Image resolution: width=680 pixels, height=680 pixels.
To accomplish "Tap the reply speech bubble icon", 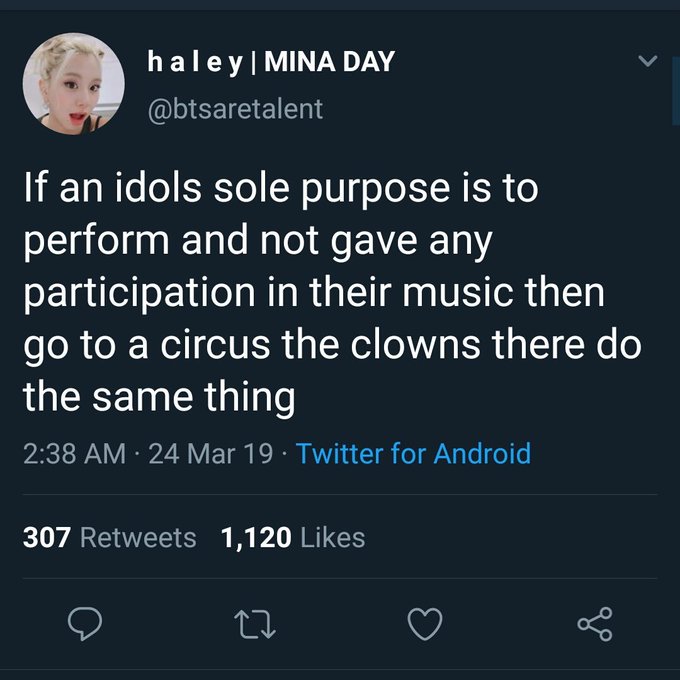I will tap(85, 624).
